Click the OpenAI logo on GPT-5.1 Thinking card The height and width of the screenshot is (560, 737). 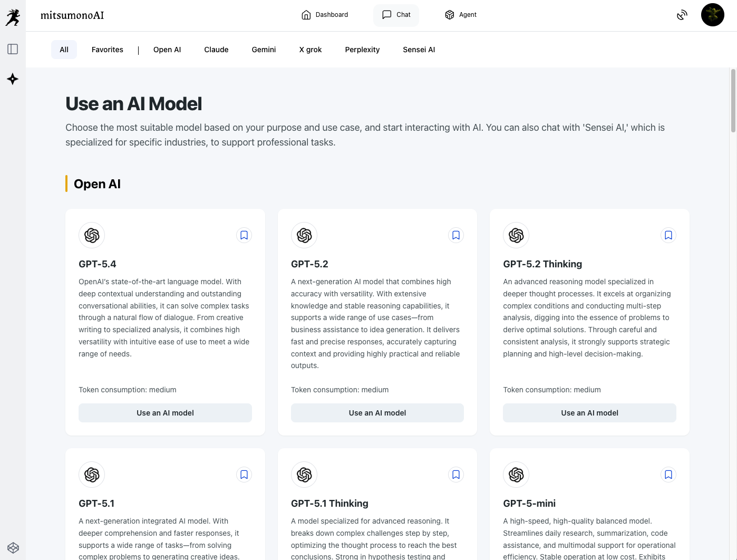[304, 475]
